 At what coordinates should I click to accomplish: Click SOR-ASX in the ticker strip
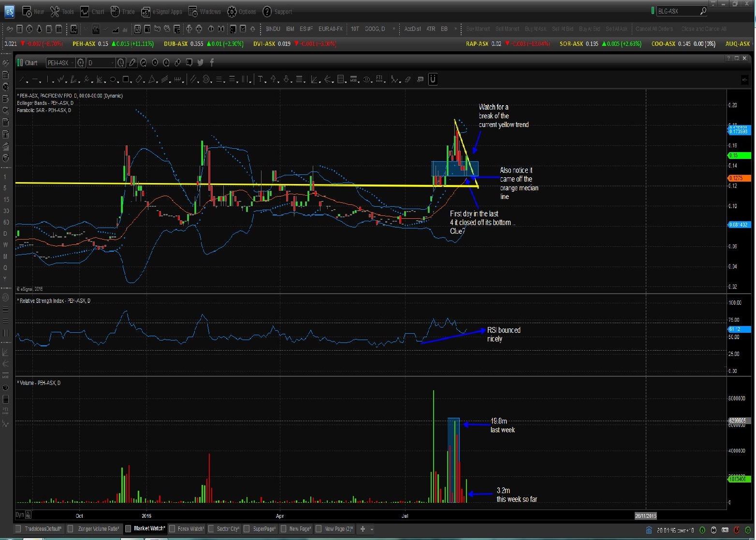click(x=571, y=44)
